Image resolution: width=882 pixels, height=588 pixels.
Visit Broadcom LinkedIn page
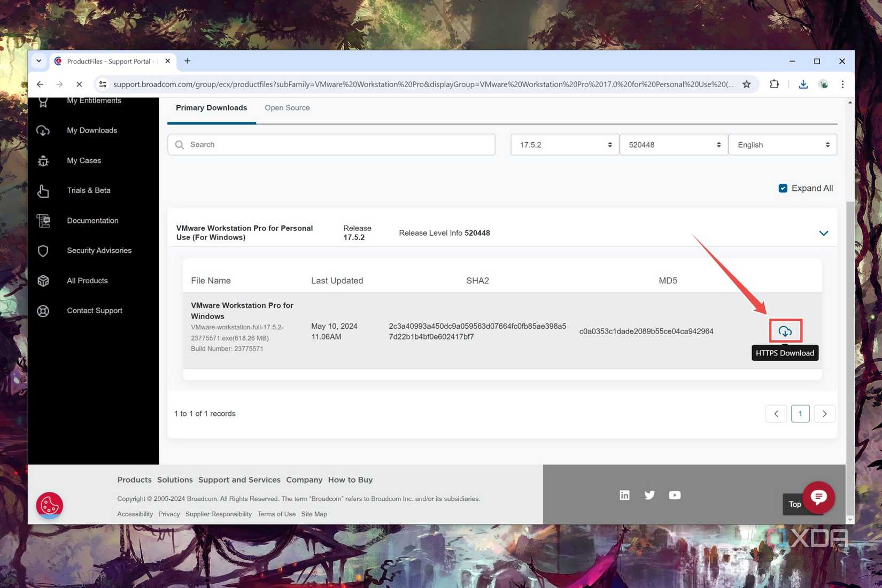624,495
